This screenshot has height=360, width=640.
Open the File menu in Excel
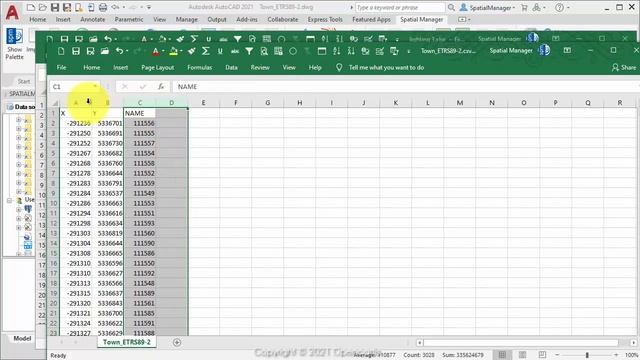(x=61, y=67)
